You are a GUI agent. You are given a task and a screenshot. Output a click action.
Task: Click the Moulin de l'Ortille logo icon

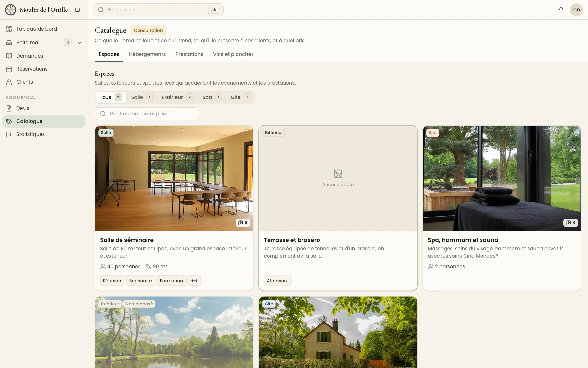(x=10, y=10)
